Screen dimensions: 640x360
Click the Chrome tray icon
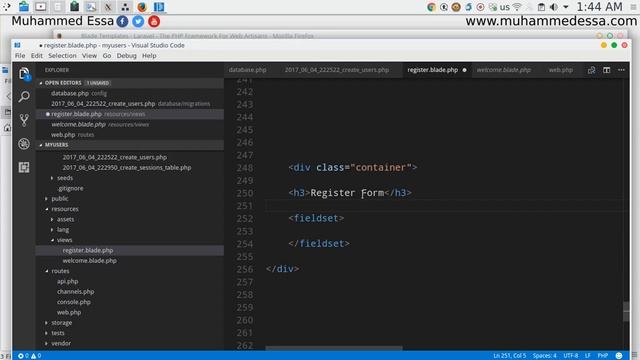click(x=431, y=7)
